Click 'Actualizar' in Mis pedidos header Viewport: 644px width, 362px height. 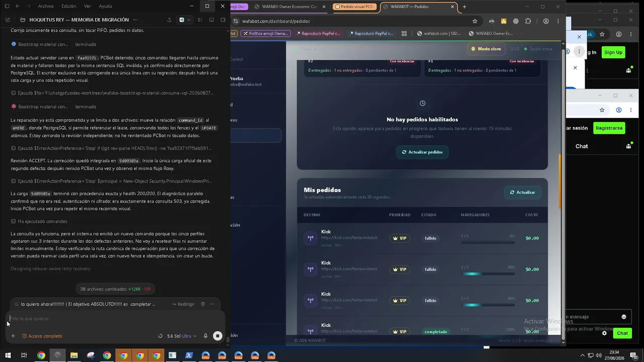click(x=523, y=192)
